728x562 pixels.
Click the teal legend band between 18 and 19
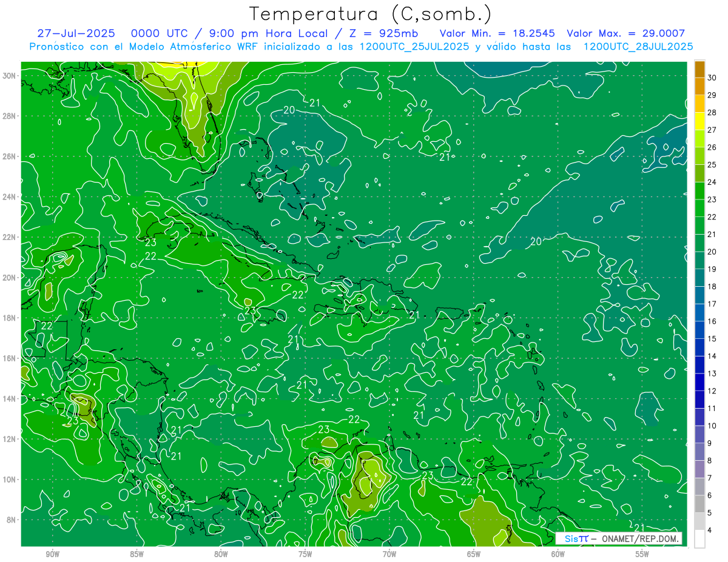click(699, 278)
